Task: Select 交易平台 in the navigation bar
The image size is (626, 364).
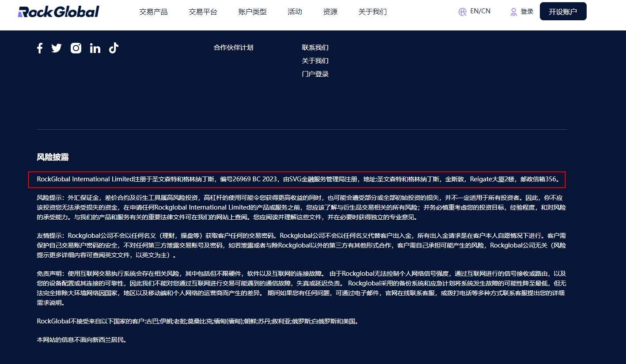Action: (x=203, y=12)
